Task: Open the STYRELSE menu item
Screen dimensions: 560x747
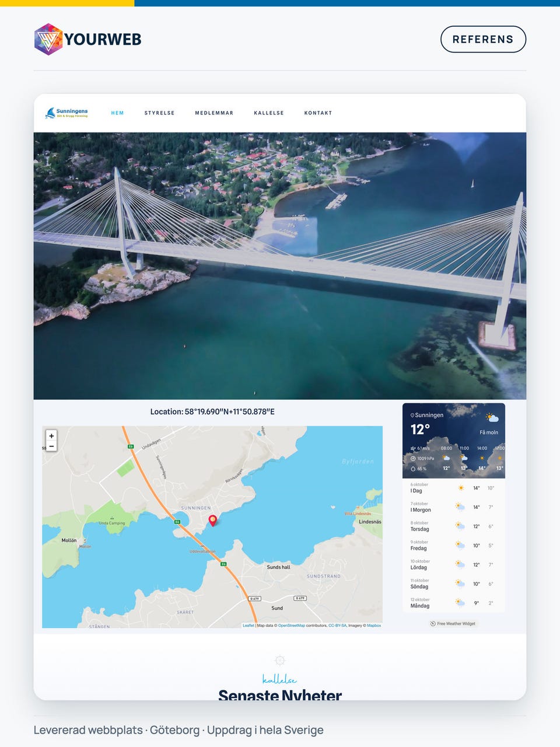Action: point(160,113)
